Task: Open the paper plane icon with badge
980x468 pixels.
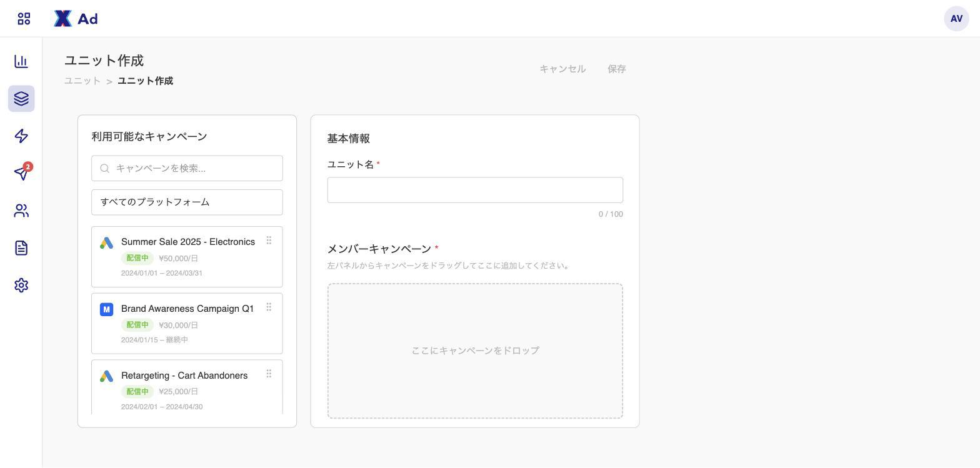Action: pyautogui.click(x=22, y=172)
